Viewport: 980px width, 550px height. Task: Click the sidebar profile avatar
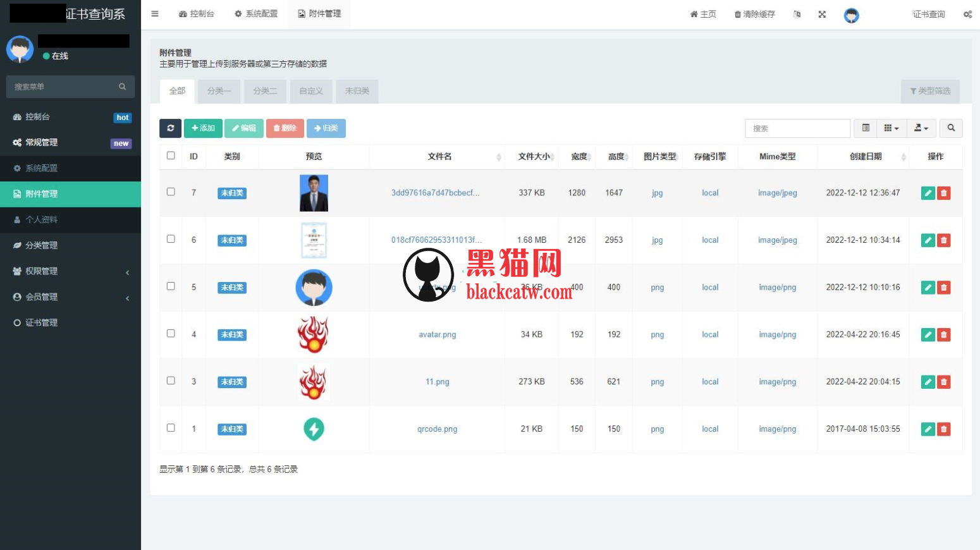coord(20,49)
